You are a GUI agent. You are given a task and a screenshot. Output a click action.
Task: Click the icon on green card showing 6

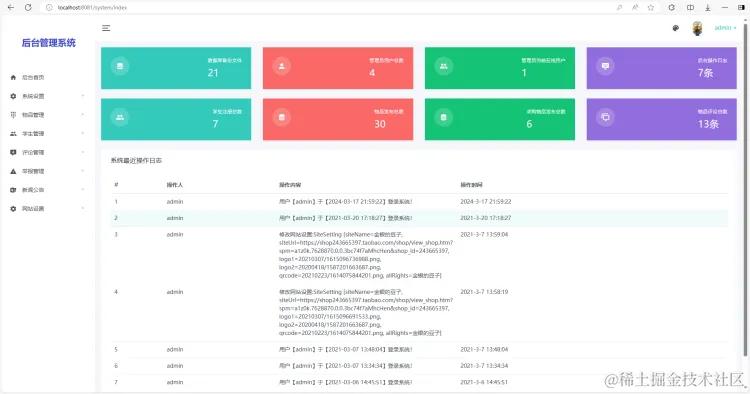pyautogui.click(x=443, y=117)
